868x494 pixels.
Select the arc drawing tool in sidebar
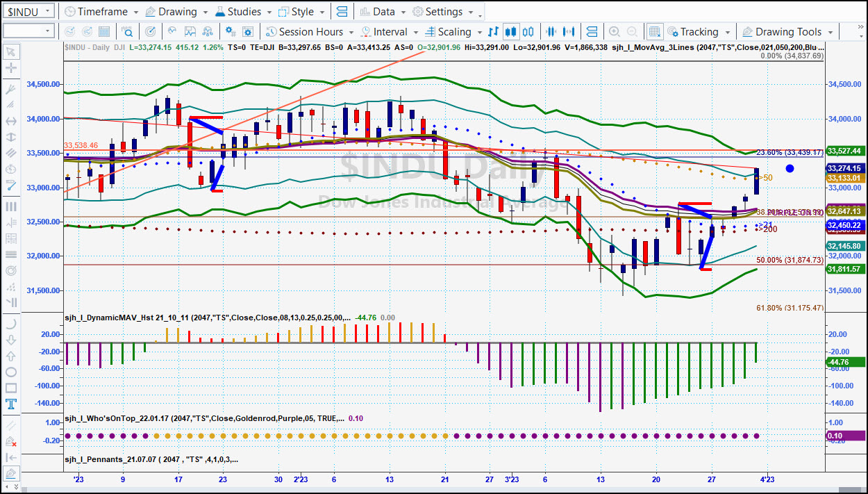tap(10, 324)
